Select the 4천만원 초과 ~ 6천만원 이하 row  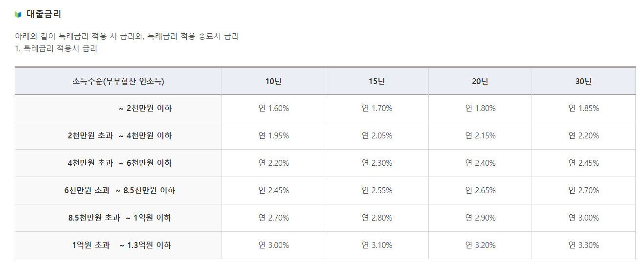(325, 163)
